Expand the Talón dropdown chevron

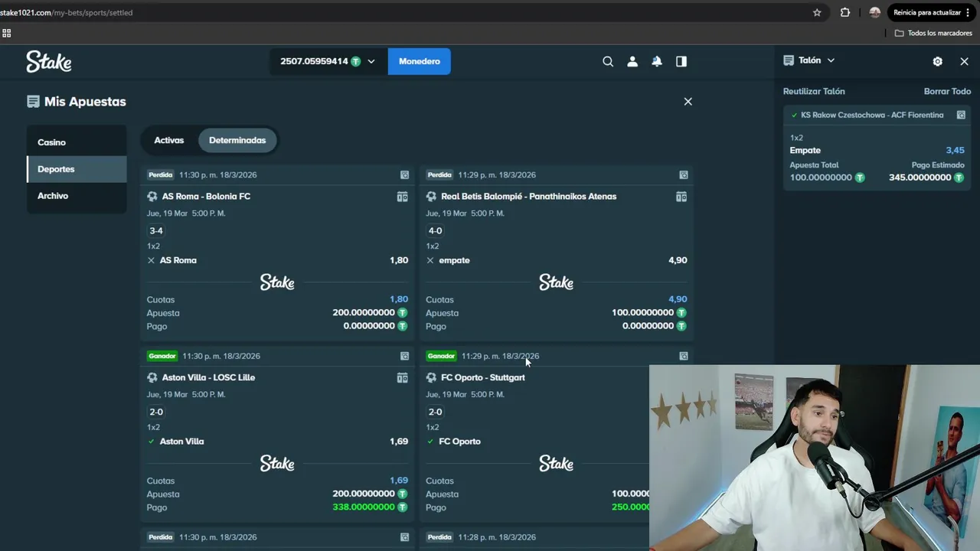click(x=831, y=60)
